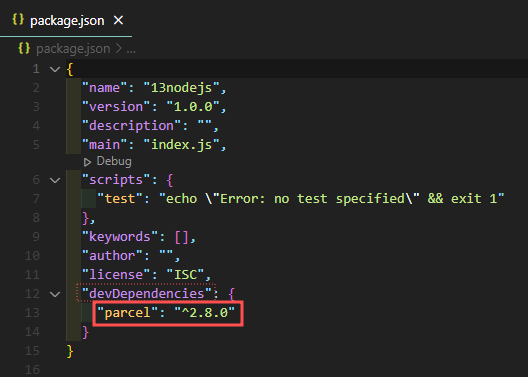Select the package.json editor tab
The height and width of the screenshot is (377, 528).
[66, 18]
